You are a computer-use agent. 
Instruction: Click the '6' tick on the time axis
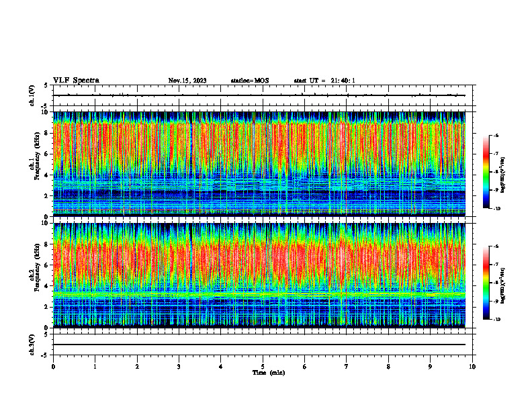(305, 367)
